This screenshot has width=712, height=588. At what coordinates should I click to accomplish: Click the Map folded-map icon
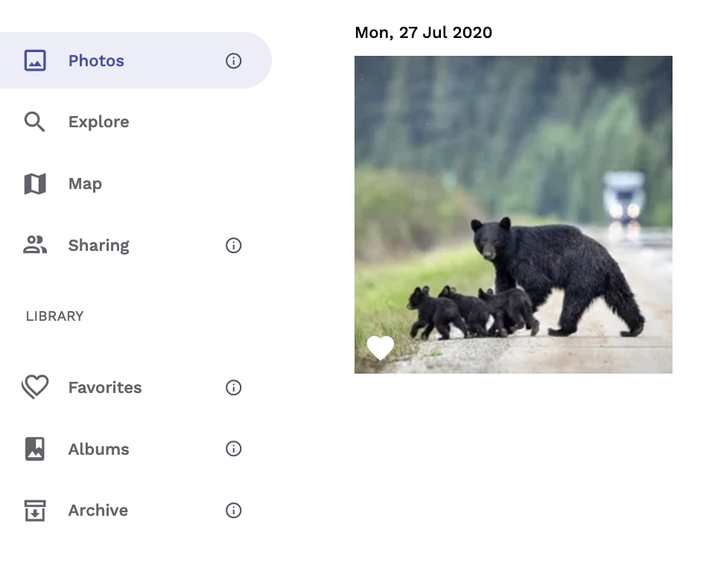[x=35, y=184]
